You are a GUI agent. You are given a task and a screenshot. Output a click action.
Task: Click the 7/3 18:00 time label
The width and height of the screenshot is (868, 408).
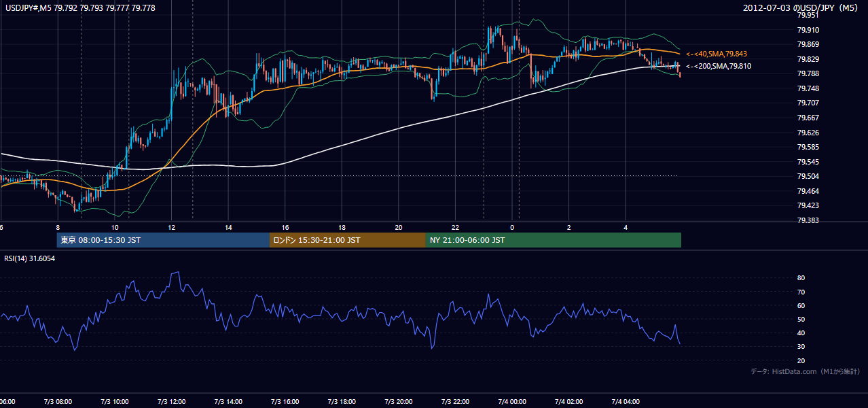pos(342,402)
